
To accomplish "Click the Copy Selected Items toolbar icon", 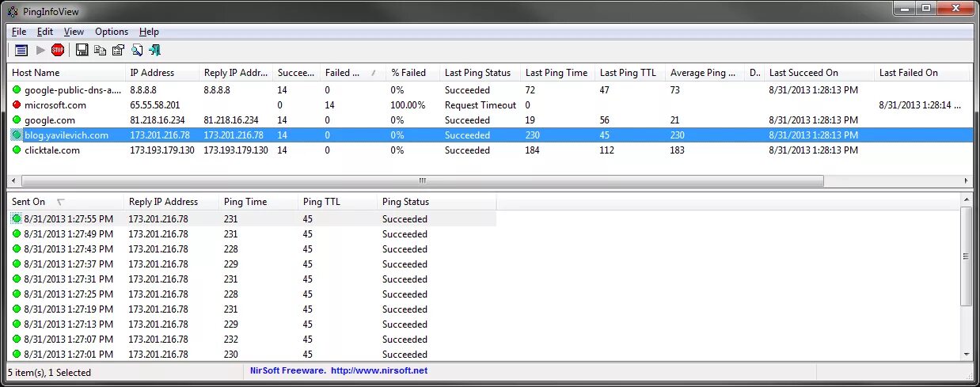I will point(100,50).
